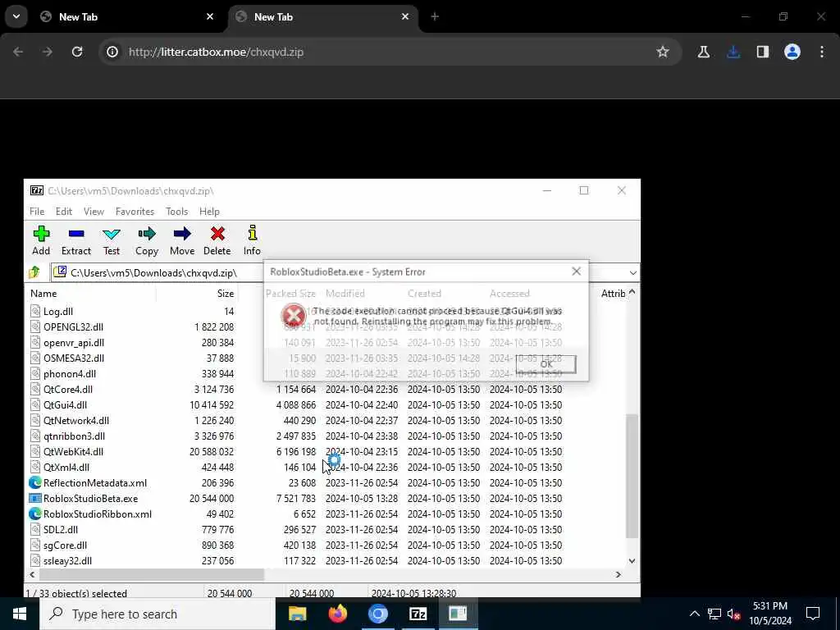Screen dimensions: 840x630
Task: Go up one folder level in 7-Zip
Action: [x=34, y=272]
